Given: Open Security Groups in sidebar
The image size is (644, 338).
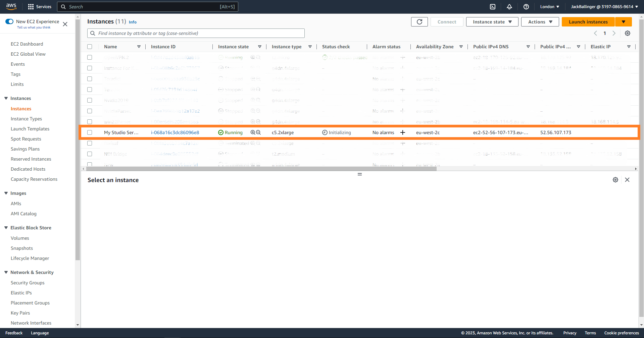Looking at the screenshot, I should coord(28,283).
